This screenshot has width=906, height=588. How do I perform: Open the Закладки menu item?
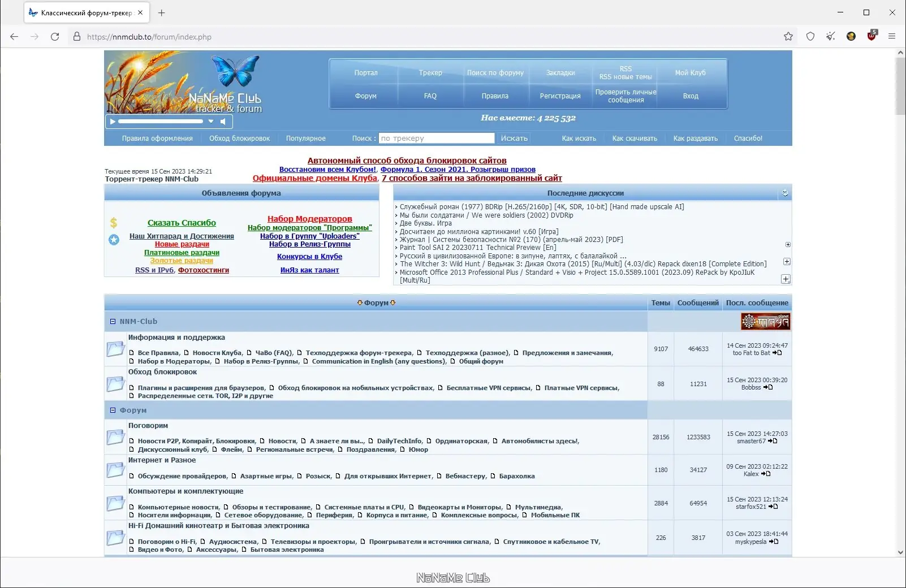(560, 73)
